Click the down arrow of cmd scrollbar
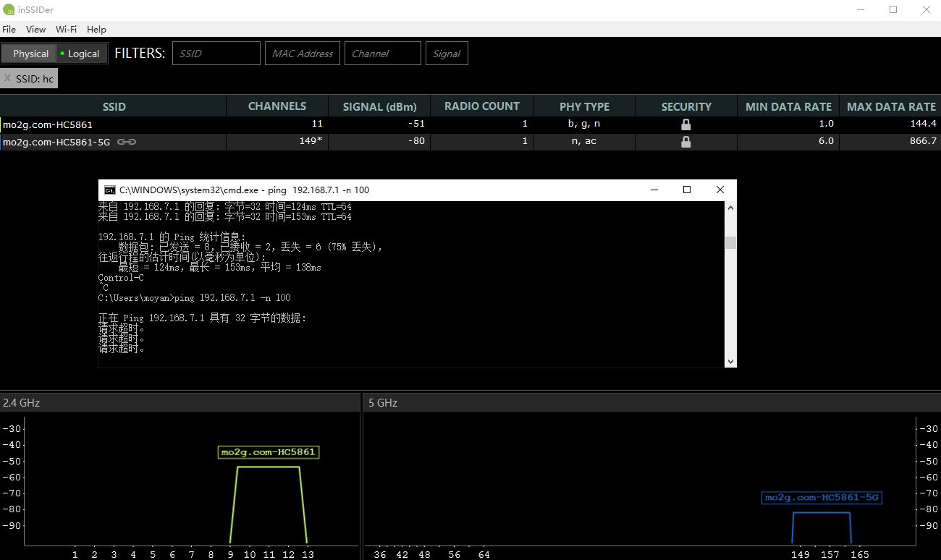 (730, 361)
